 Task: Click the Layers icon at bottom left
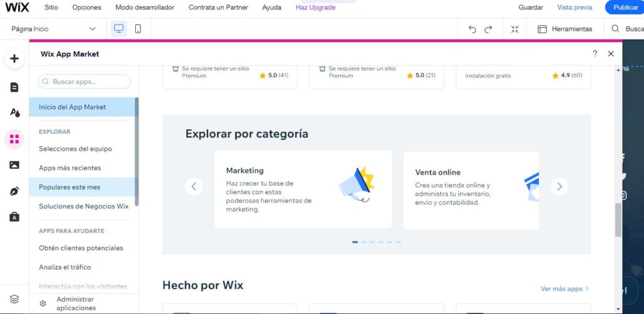pos(14,299)
